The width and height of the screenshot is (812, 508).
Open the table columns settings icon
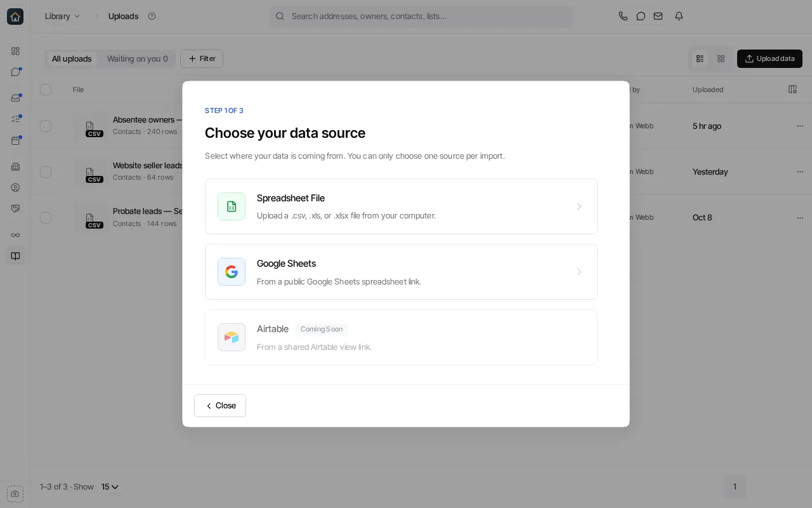point(792,90)
